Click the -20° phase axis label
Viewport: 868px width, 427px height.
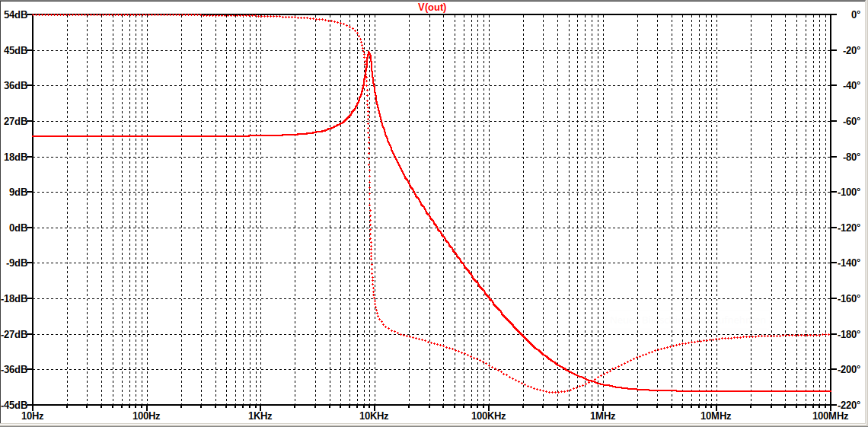(x=853, y=50)
